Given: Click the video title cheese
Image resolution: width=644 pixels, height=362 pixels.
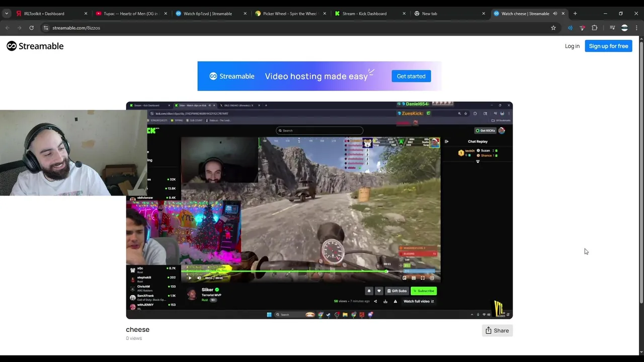Looking at the screenshot, I should coord(138,329).
